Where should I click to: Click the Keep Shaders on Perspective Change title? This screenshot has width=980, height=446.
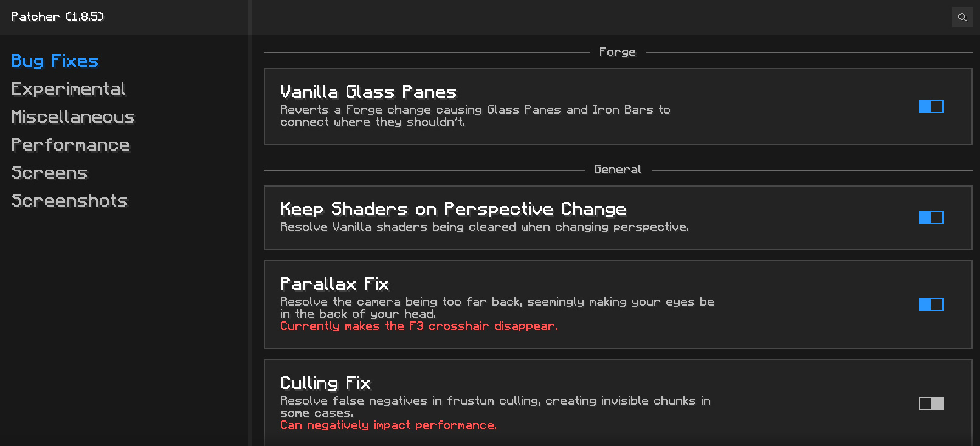[x=453, y=209]
